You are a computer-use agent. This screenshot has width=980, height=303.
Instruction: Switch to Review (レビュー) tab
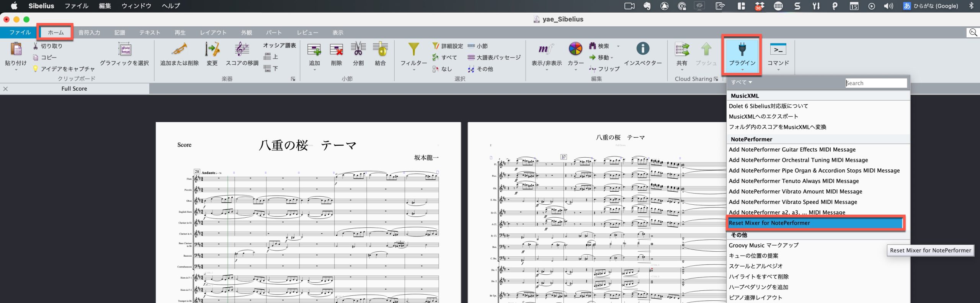pyautogui.click(x=307, y=33)
